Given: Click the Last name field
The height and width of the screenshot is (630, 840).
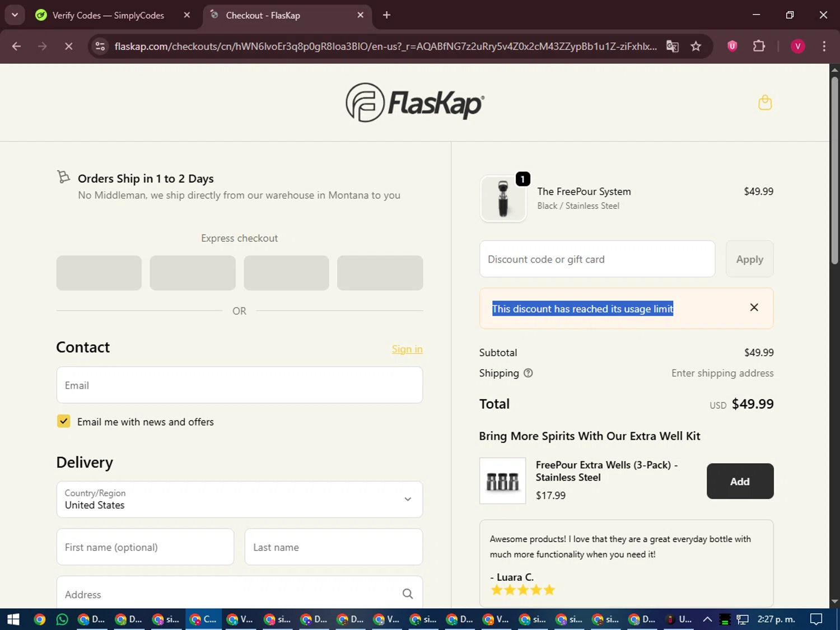Looking at the screenshot, I should click(x=334, y=547).
